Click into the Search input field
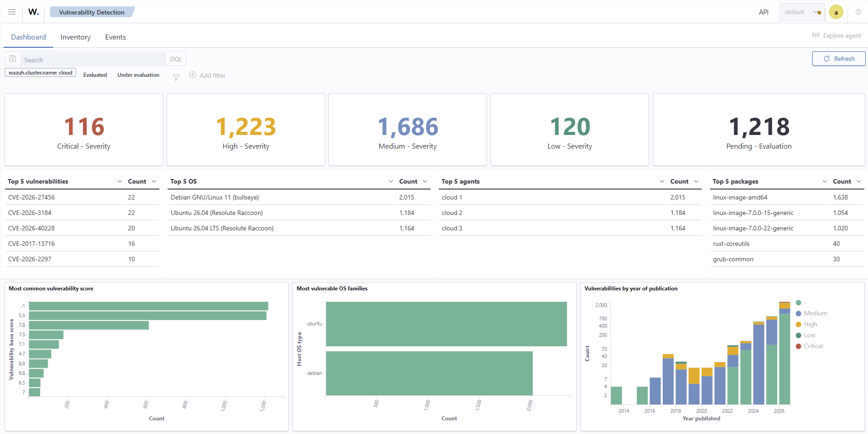The width and height of the screenshot is (868, 434). click(x=93, y=60)
